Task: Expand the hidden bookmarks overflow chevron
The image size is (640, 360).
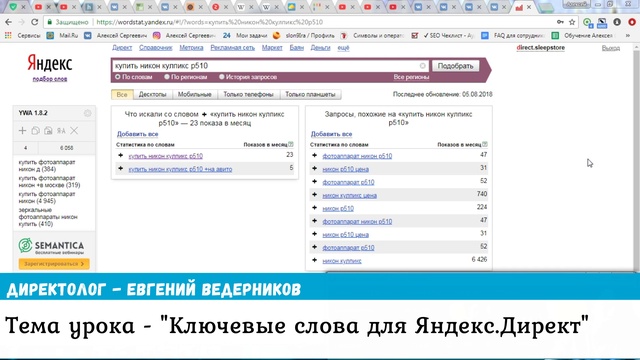Action: tap(628, 36)
